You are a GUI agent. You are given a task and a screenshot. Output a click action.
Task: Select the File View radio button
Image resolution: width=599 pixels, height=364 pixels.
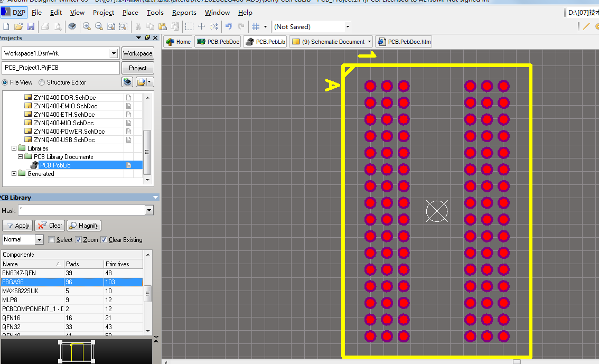(5, 82)
